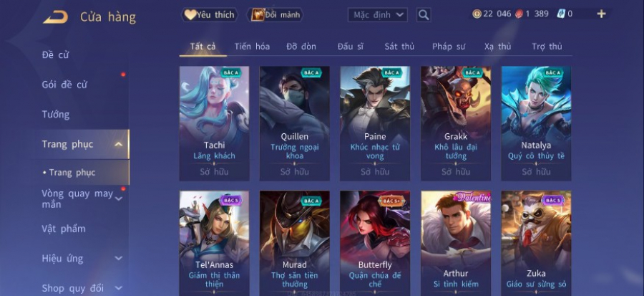This screenshot has width=644, height=296.
Task: Open Yêu thích favorites heart button
Action: [x=210, y=15]
